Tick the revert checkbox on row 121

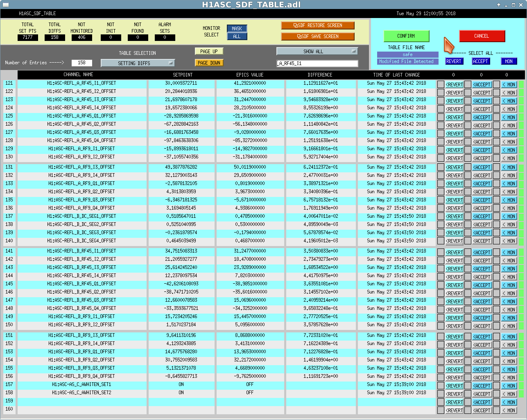pos(441,84)
